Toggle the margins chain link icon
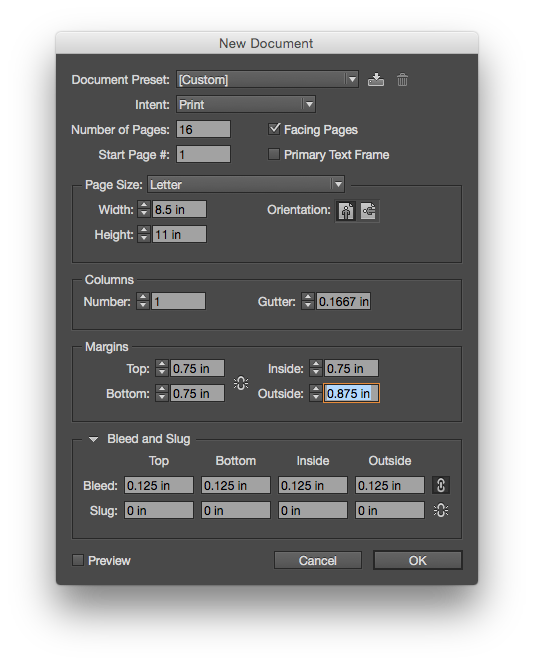534x665 pixels. pyautogui.click(x=241, y=383)
